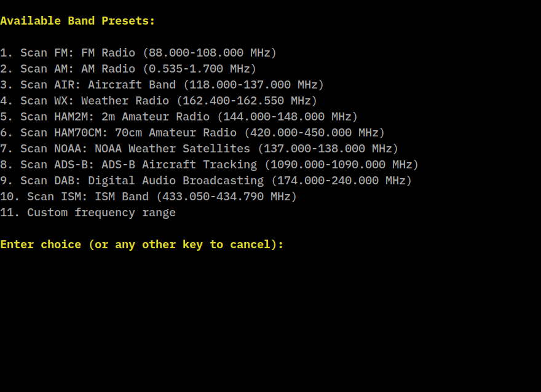Select the 'Scan HAM70CM: 70cm Amateur Radio' line
The image size is (541, 392).
pyautogui.click(x=192, y=133)
